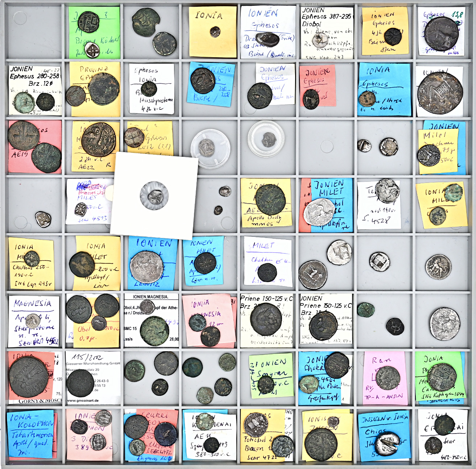The image size is (476, 469).
Task: Select the GORNY & MOSCH label text
Action: click(40, 401)
